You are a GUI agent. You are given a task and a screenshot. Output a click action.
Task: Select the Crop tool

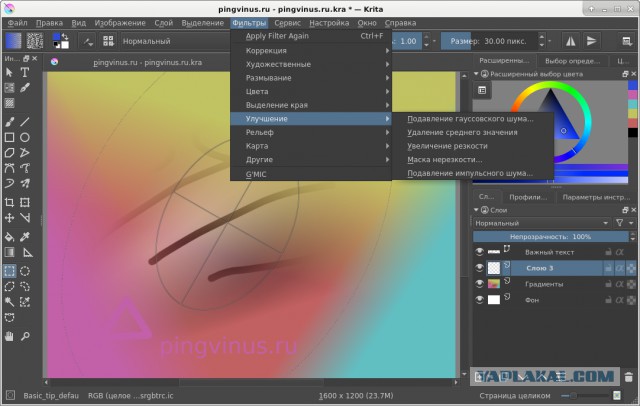9,202
